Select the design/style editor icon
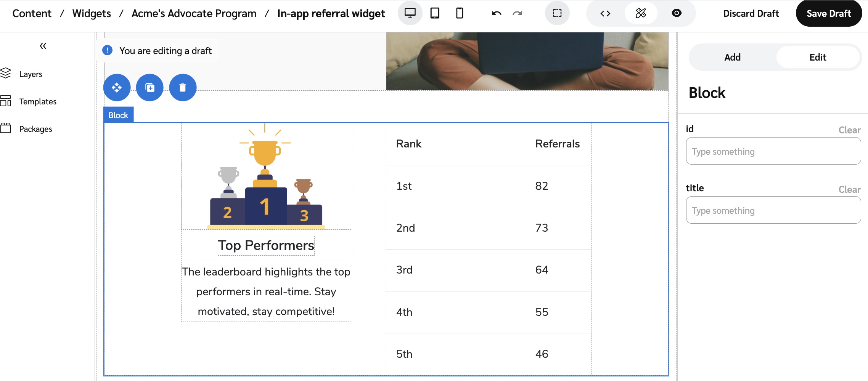The image size is (868, 381). tap(641, 13)
